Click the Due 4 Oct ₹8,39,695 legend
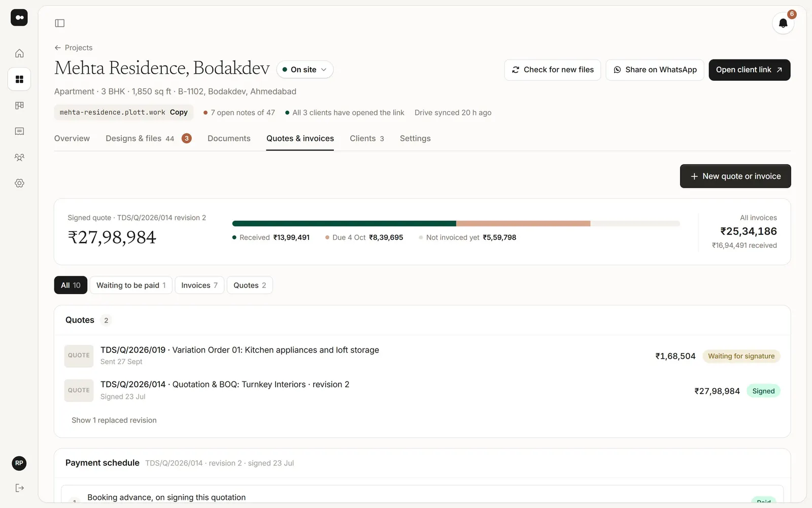This screenshot has height=508, width=812. 364,237
